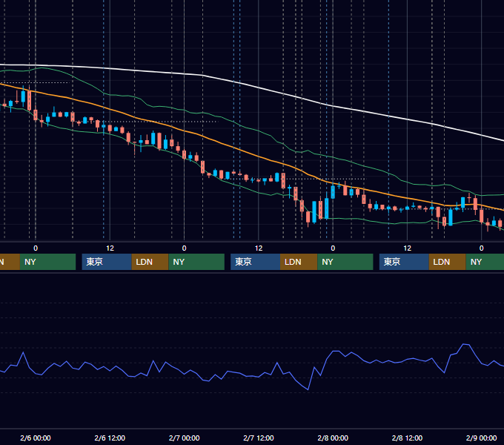504x445 pixels.
Task: Click the 2/7 12:00 date label
Action: click(259, 438)
